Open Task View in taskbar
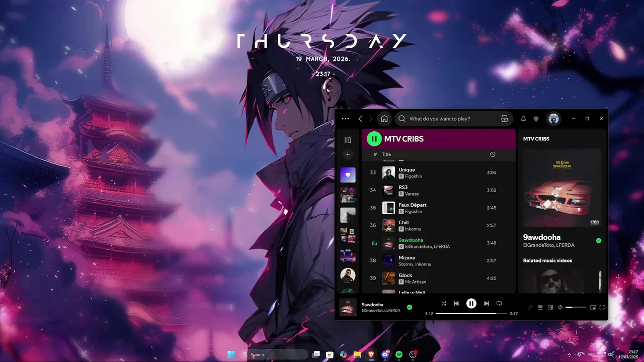Image resolution: width=644 pixels, height=362 pixels. 316,354
